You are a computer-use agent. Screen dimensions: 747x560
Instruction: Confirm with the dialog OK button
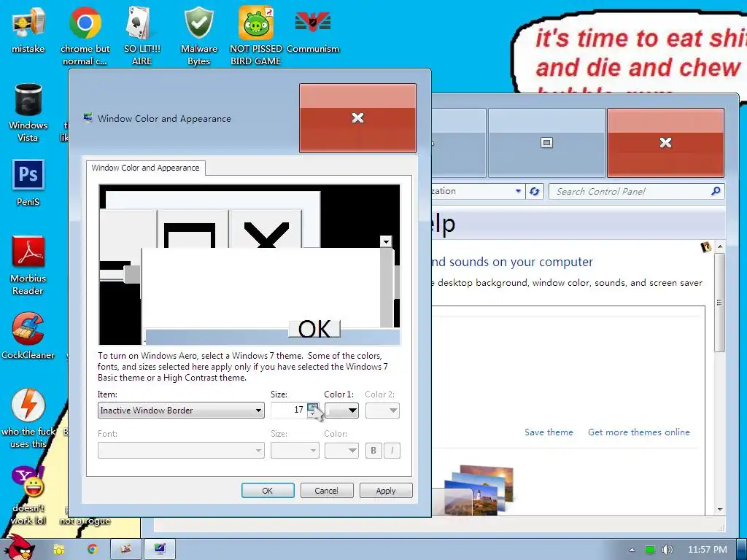(268, 491)
